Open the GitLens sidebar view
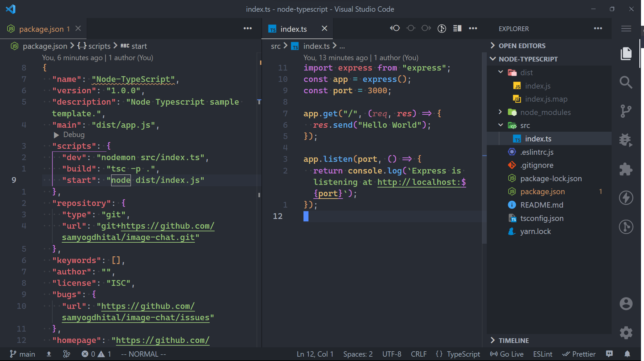 [626, 227]
